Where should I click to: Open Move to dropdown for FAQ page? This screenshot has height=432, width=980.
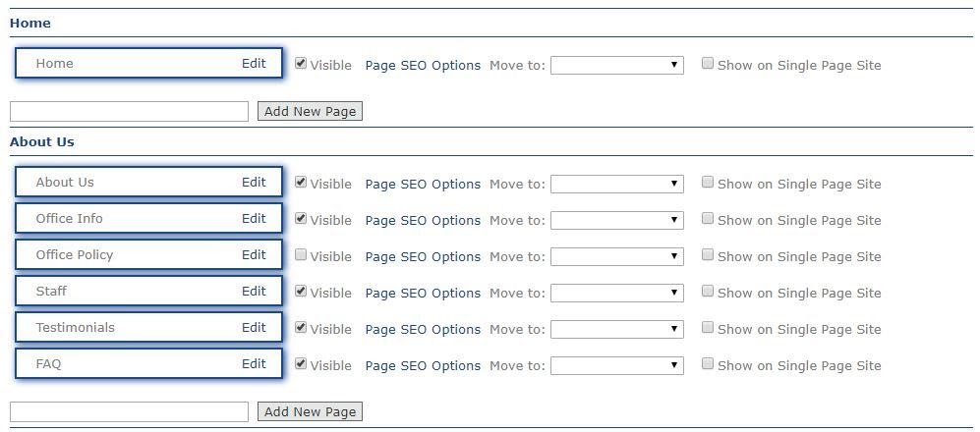pos(616,365)
